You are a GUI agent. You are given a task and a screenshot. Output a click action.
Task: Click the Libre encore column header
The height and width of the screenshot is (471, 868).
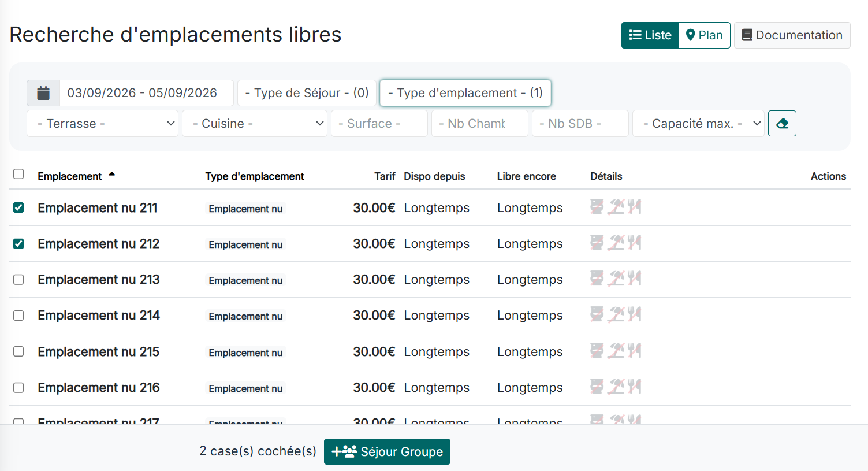point(527,176)
